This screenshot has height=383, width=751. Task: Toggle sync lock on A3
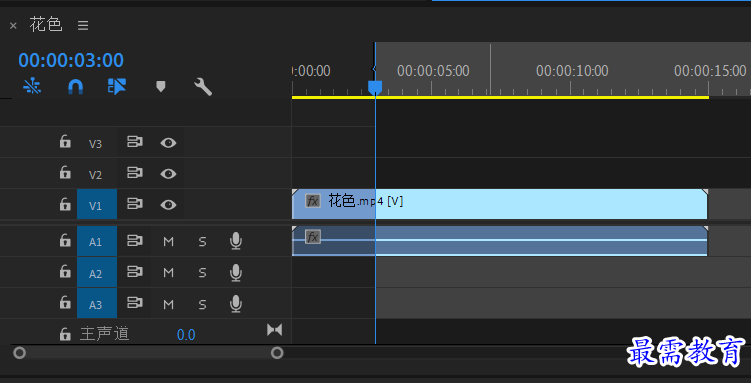click(x=135, y=303)
